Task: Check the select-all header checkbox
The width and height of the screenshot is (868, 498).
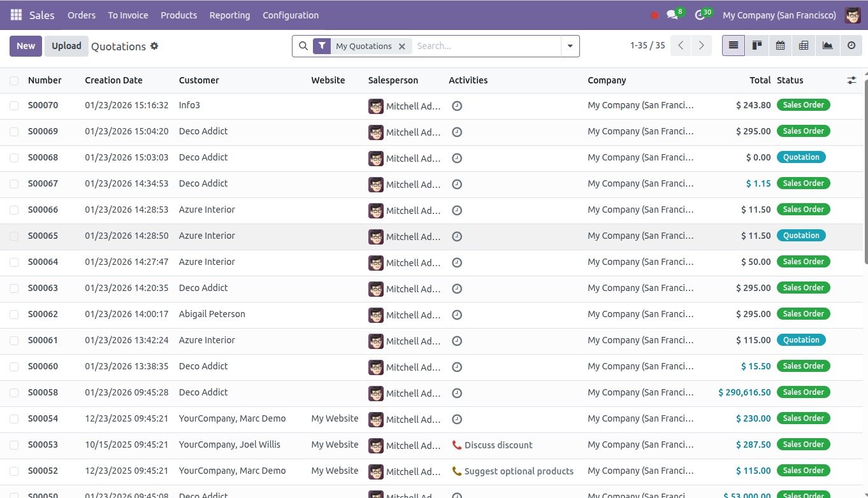Action: (14, 80)
